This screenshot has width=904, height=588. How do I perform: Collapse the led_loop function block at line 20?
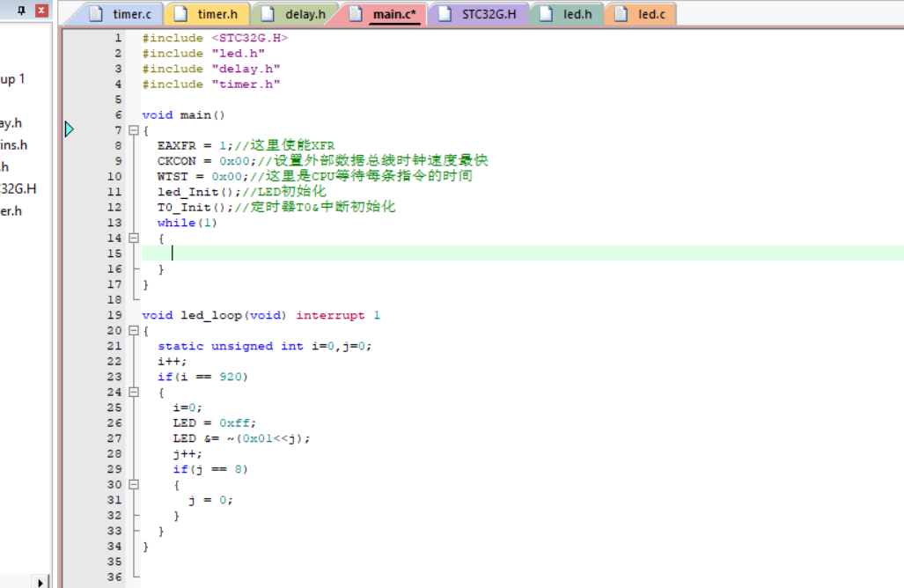click(x=134, y=330)
